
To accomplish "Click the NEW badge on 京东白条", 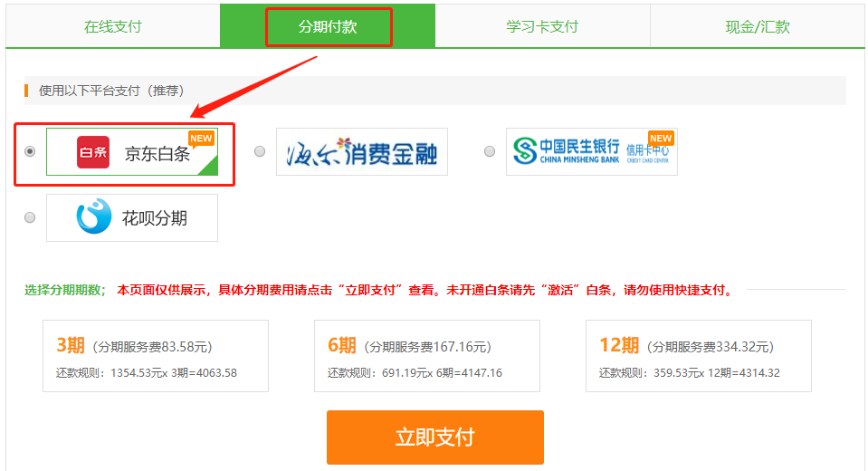I will point(201,139).
